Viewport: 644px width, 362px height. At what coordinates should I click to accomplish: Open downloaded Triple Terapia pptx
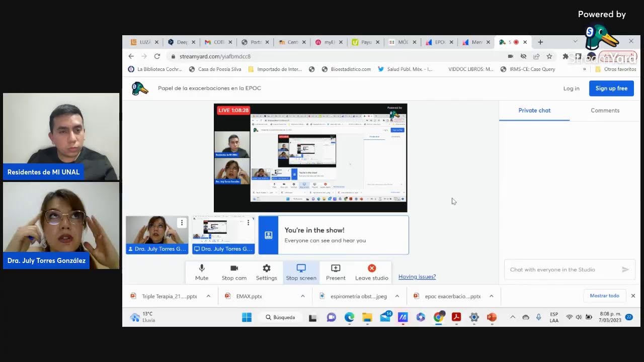pos(164,296)
